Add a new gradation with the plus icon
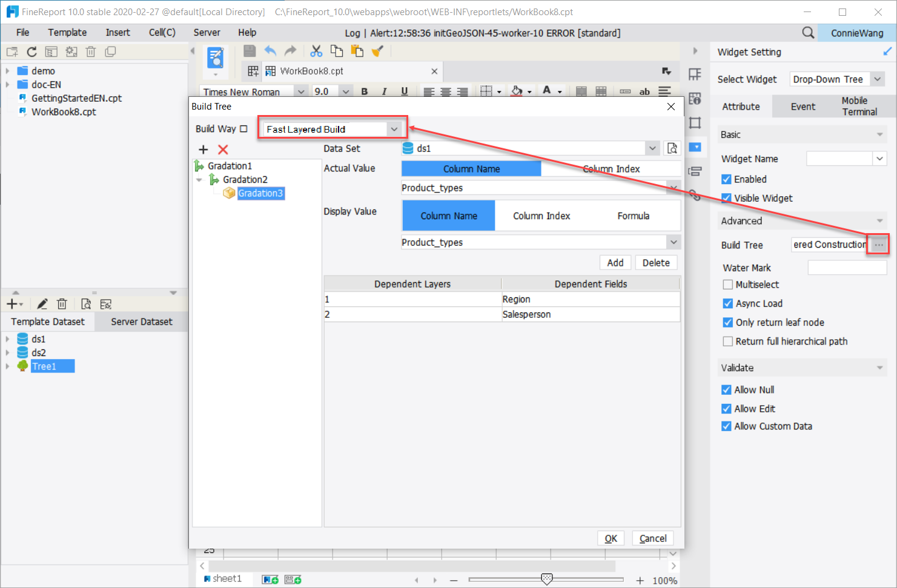This screenshot has width=897, height=588. (203, 149)
